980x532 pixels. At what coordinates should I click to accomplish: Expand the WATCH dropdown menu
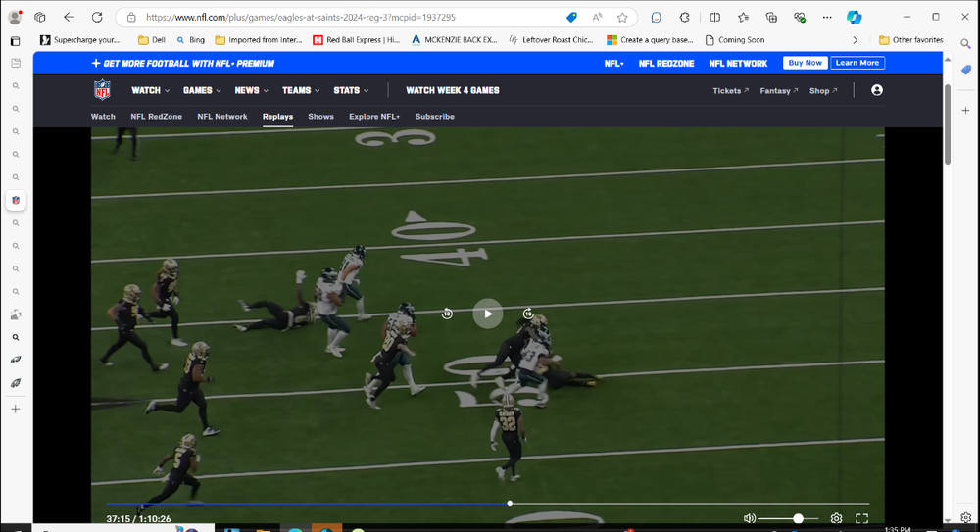[150, 90]
